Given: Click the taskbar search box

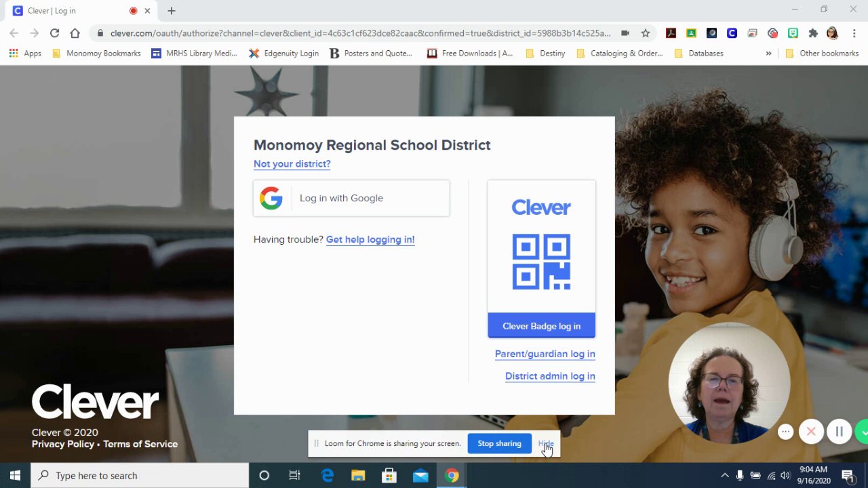Looking at the screenshot, I should (x=140, y=476).
